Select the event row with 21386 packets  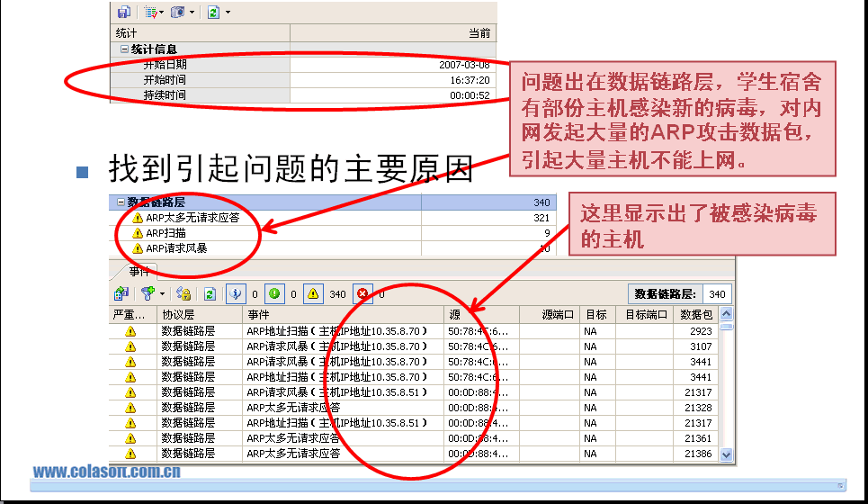(414, 454)
